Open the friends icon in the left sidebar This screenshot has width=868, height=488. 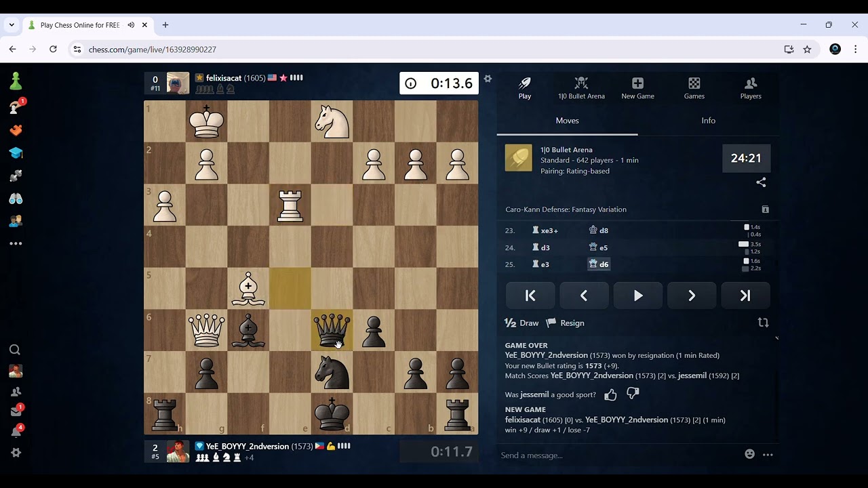(16, 392)
